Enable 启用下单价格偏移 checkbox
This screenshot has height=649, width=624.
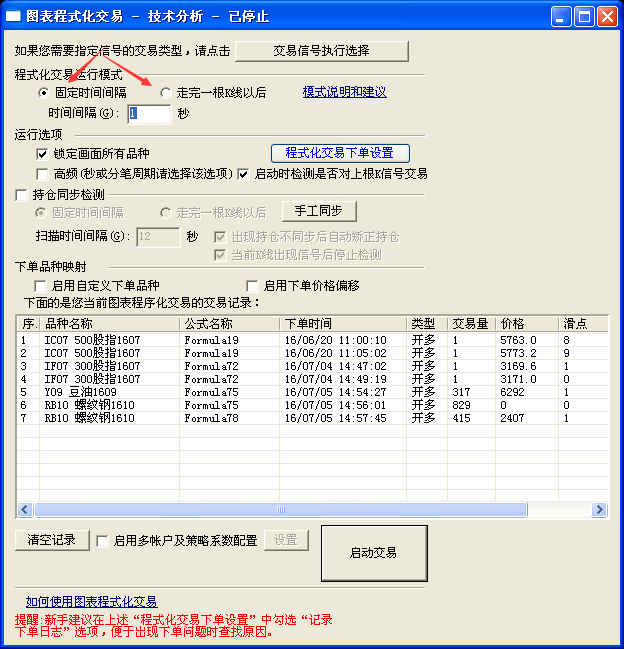252,286
